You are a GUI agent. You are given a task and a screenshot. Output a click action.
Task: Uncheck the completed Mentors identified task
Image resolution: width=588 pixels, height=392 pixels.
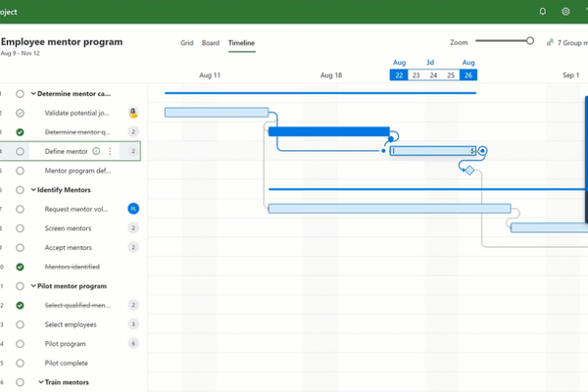(x=21, y=267)
